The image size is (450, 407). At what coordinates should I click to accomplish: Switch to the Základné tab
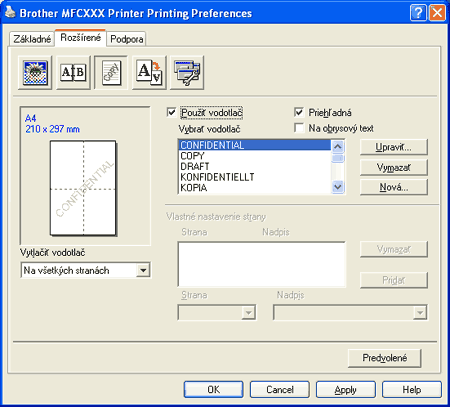[x=32, y=39]
